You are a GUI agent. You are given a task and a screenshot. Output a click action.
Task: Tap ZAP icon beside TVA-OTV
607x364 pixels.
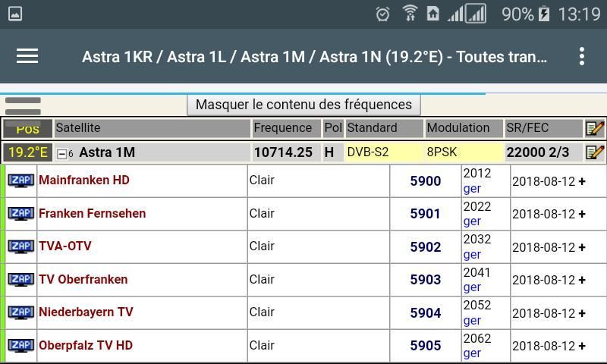(21, 246)
